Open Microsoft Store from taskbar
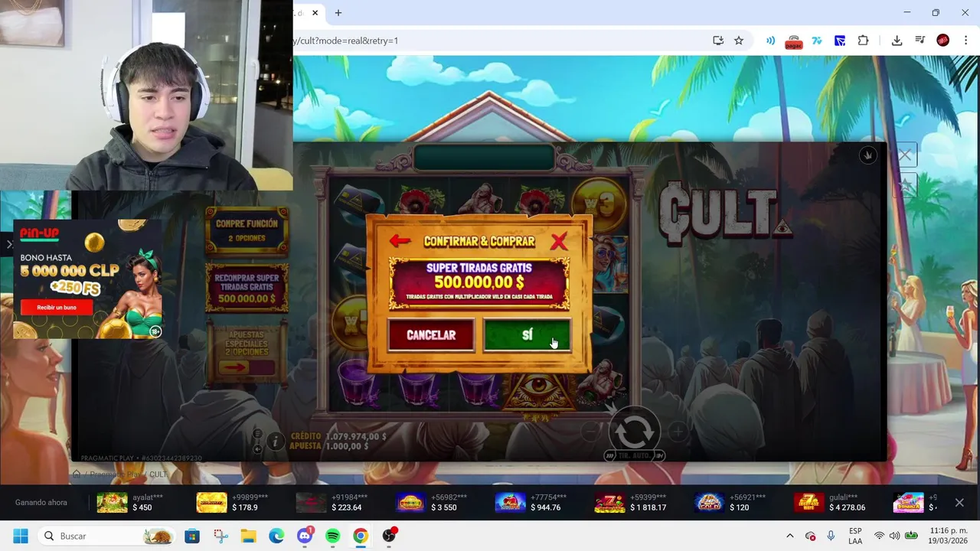Image resolution: width=980 pixels, height=551 pixels. [x=192, y=536]
